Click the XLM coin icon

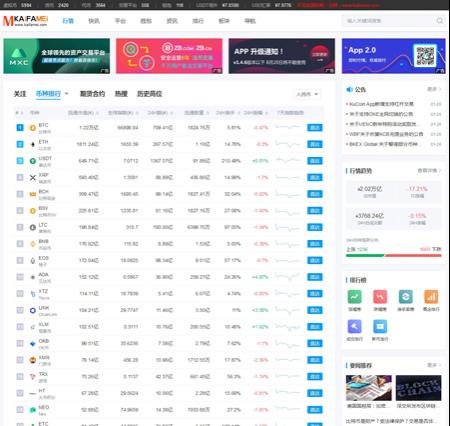[x=33, y=327]
